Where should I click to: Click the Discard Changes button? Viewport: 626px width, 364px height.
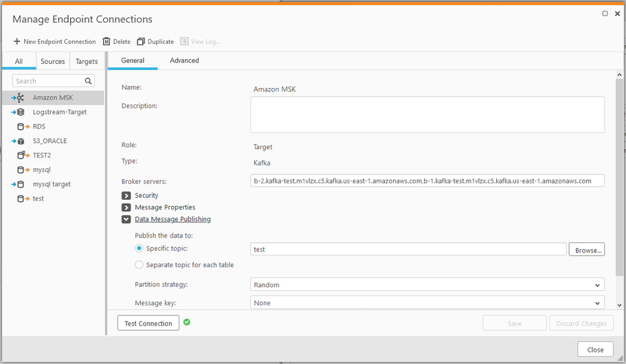click(x=581, y=323)
